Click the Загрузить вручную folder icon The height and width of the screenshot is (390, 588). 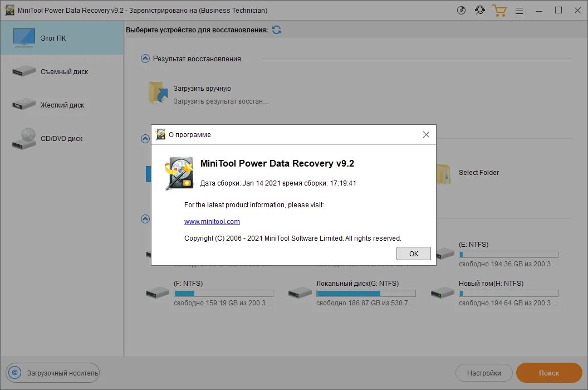coord(158,92)
